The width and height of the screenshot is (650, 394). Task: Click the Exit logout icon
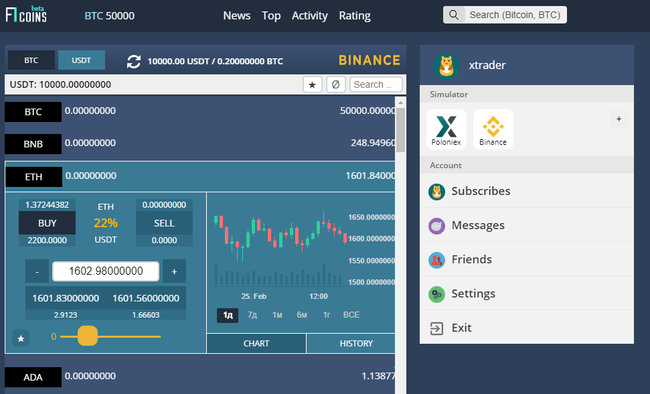pyautogui.click(x=437, y=328)
